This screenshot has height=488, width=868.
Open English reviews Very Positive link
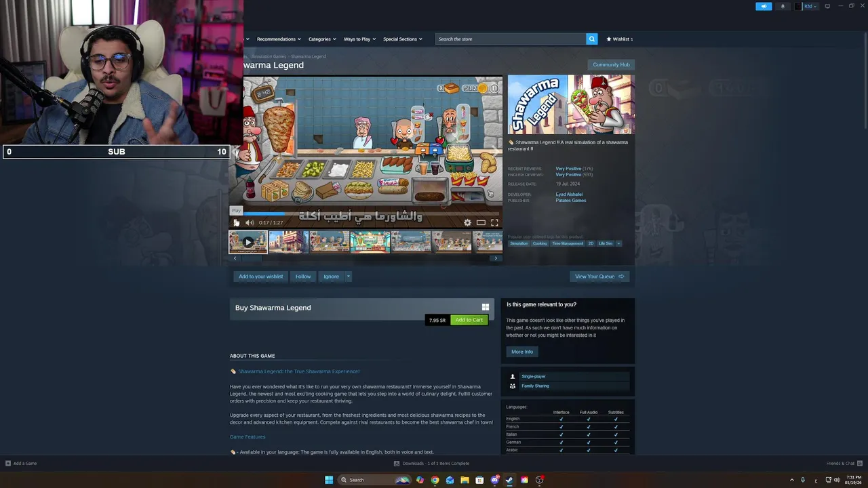tap(568, 174)
